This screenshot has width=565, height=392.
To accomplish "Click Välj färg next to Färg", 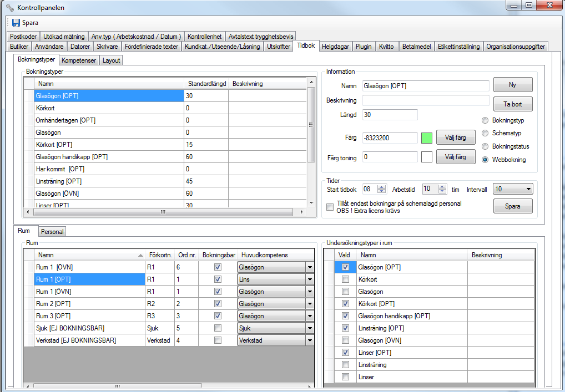I will (x=456, y=138).
